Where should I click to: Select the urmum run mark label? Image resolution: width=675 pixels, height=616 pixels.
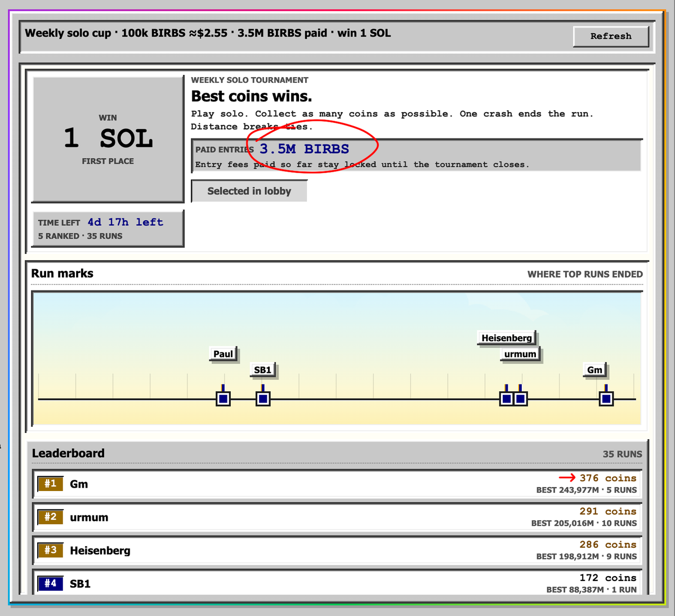click(520, 354)
